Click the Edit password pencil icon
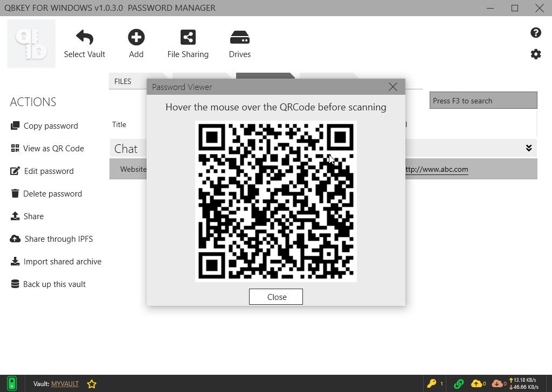 tap(15, 171)
